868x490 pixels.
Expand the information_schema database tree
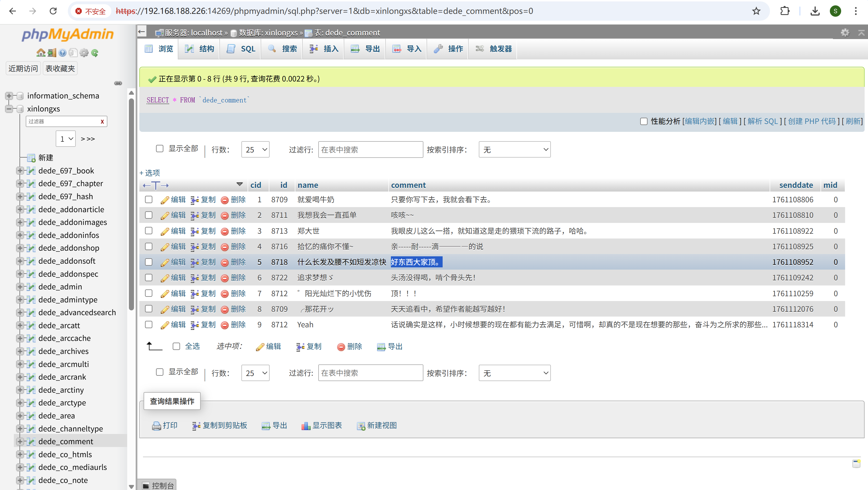click(x=9, y=96)
